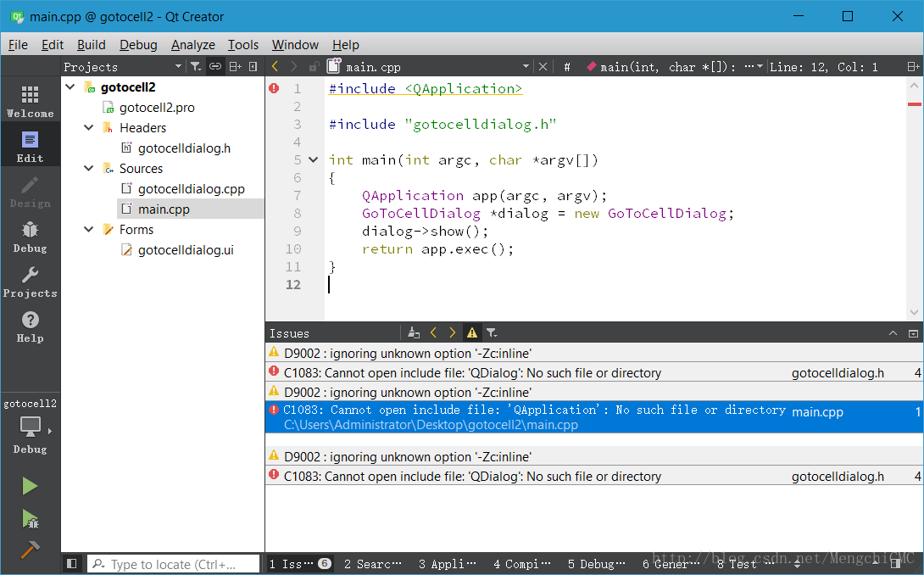Select gotocelldialog.ui in the Forms folder
This screenshot has width=924, height=575.
186,250
